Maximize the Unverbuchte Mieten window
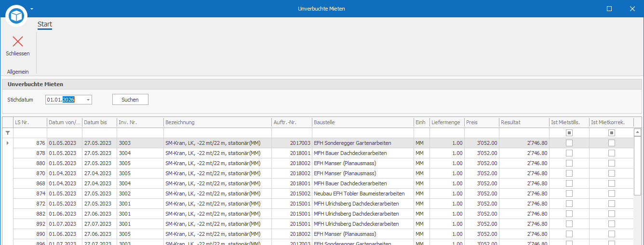644x245 pixels. point(609,9)
